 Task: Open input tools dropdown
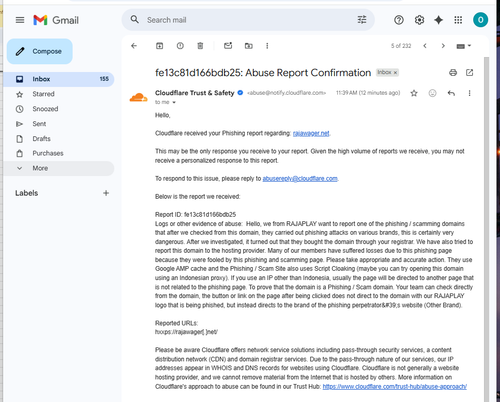(x=463, y=46)
